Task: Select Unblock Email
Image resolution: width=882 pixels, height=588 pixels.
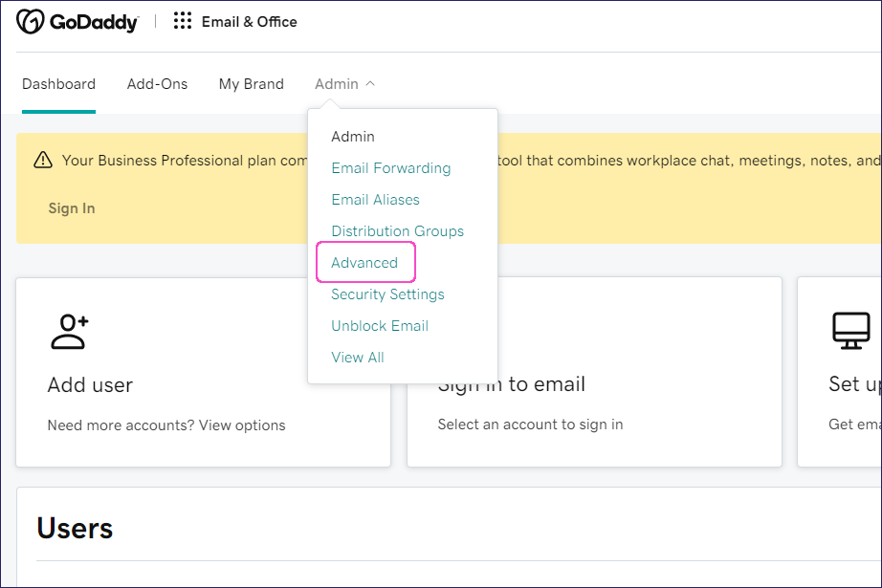Action: pos(380,325)
